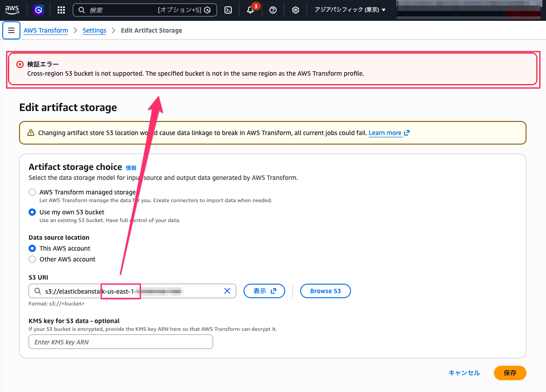Open the notifications bell
Screen dimensions: 546x392
[x=250, y=10]
